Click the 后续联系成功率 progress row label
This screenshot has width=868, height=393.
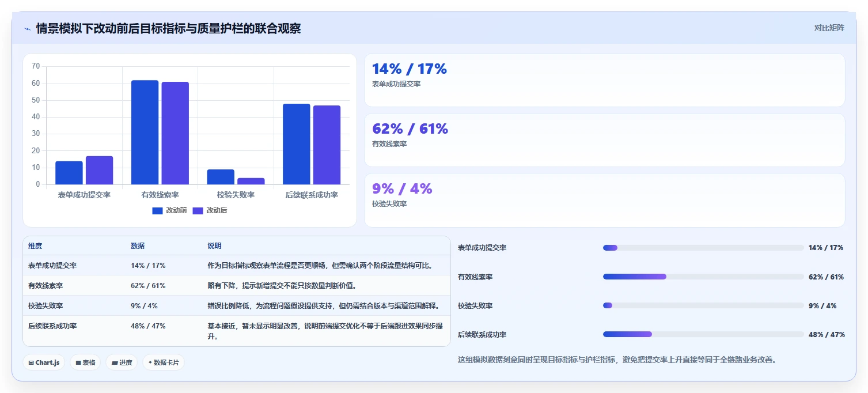tap(482, 334)
